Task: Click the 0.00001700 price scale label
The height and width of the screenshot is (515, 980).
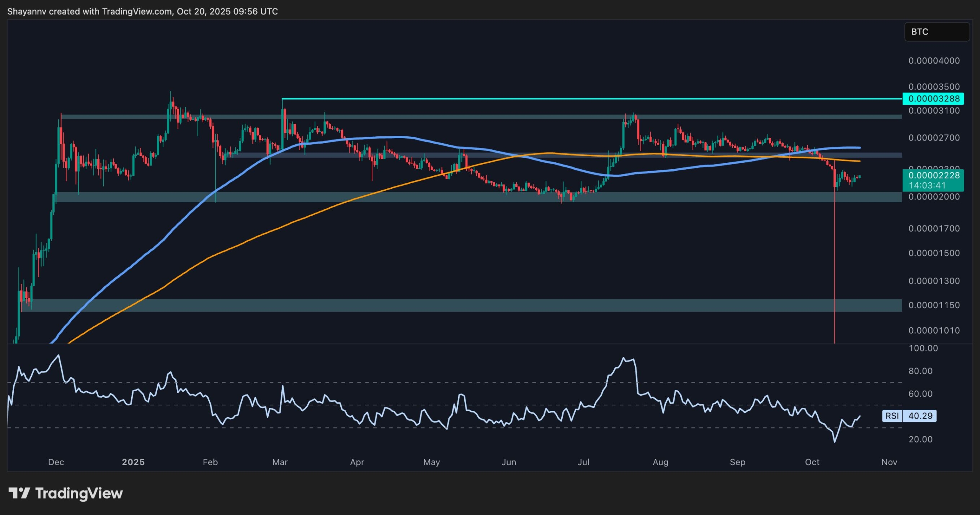Action: 934,229
